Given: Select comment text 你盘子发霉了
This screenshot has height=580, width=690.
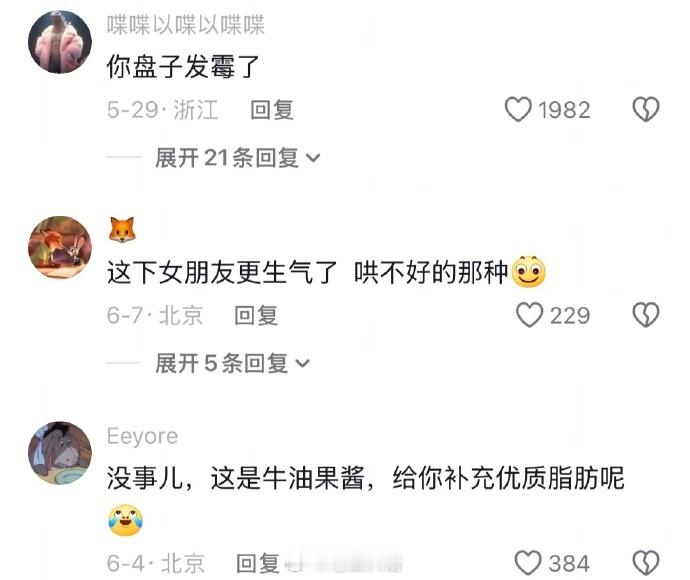Looking at the screenshot, I should click(x=183, y=66).
